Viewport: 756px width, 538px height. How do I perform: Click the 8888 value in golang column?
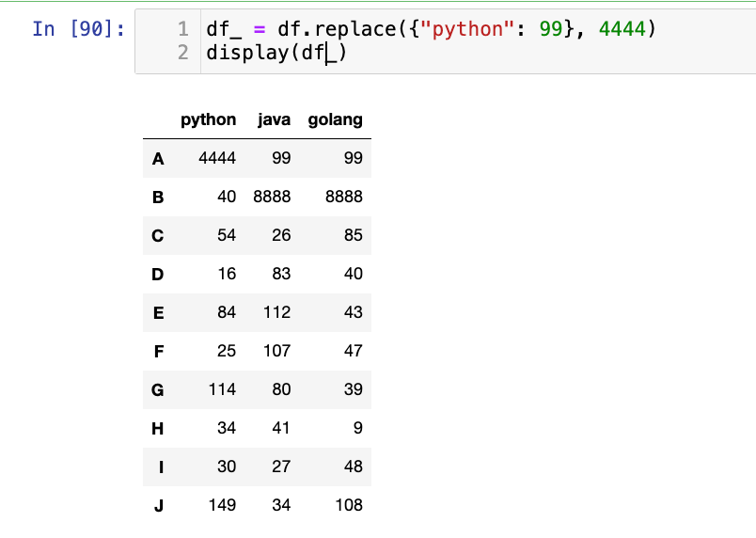pos(343,198)
